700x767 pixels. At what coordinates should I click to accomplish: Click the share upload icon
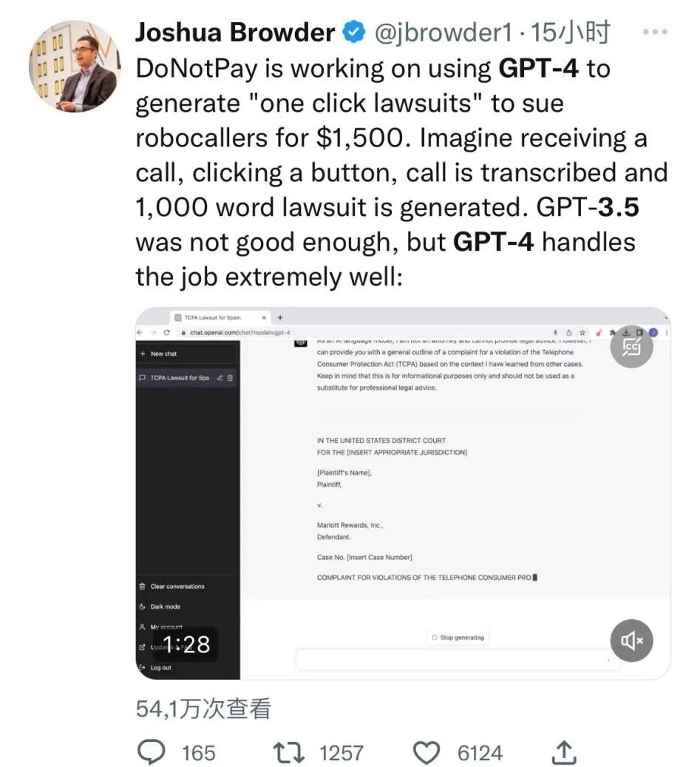point(563,751)
